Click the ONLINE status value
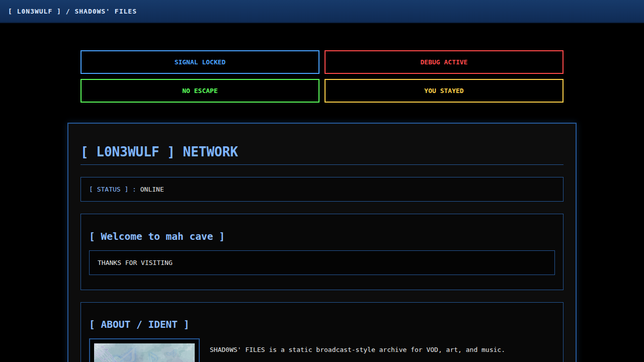Image resolution: width=644 pixels, height=362 pixels. point(152,190)
